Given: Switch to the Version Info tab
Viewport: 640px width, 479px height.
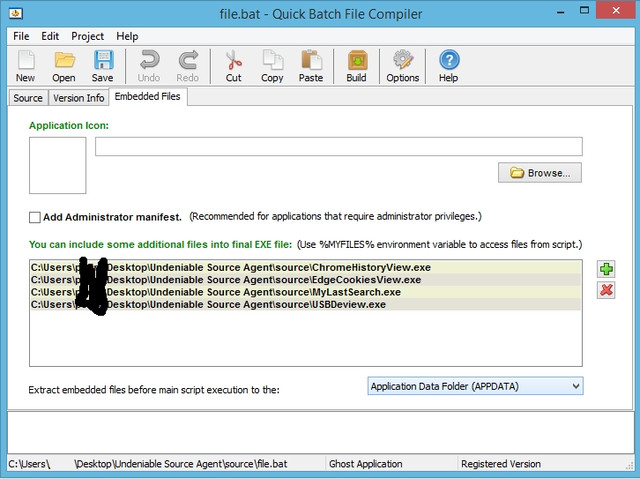Looking at the screenshot, I should (x=79, y=98).
